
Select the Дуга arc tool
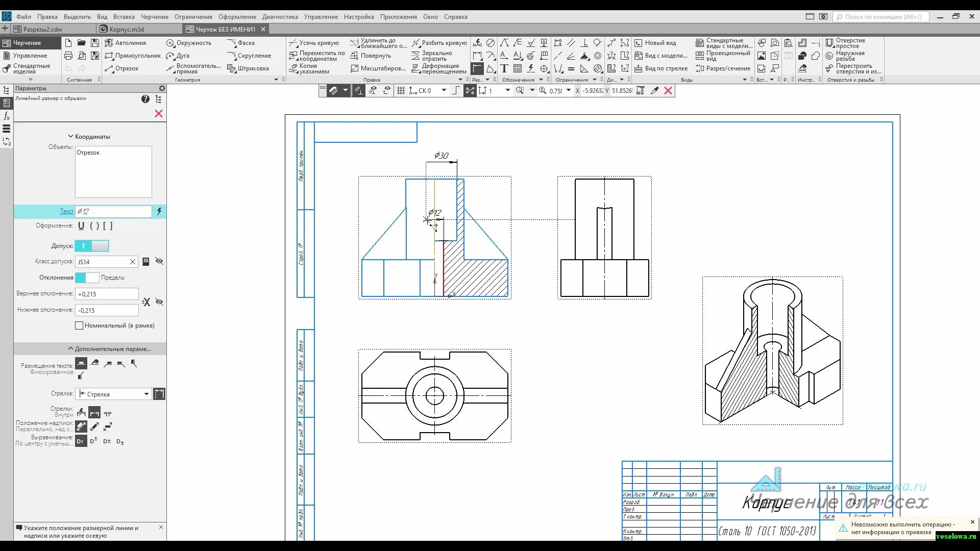[178, 56]
